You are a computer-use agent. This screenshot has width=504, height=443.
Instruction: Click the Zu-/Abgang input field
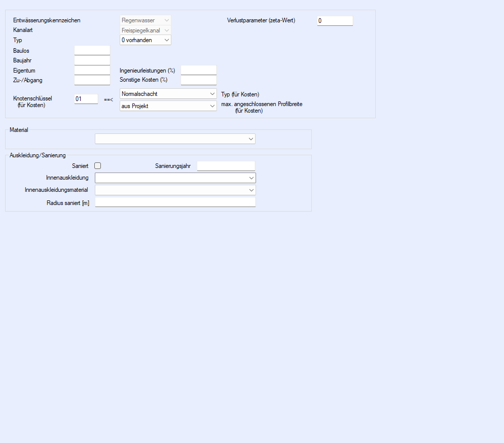(92, 80)
